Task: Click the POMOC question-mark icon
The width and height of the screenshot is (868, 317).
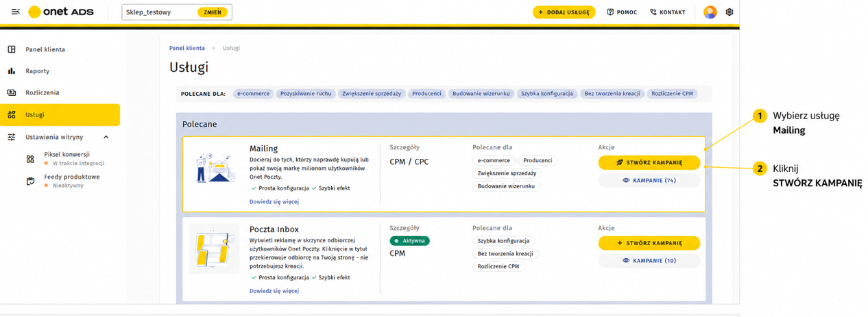Action: coord(610,12)
